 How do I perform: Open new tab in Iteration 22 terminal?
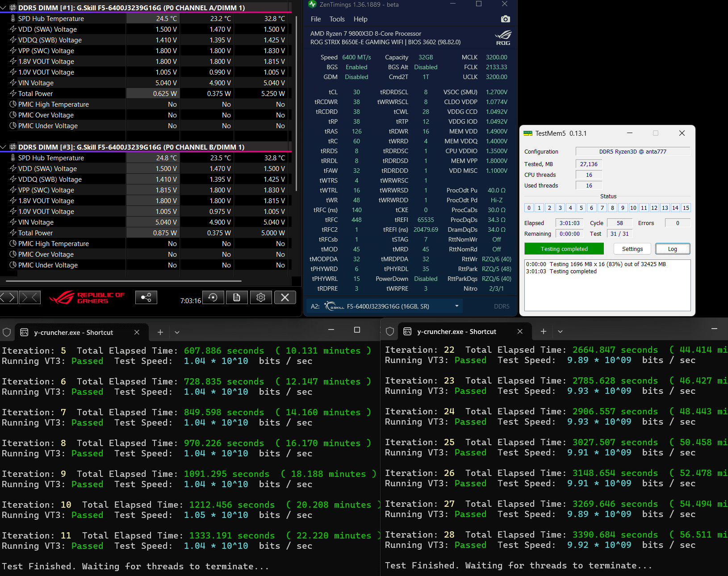click(x=544, y=331)
